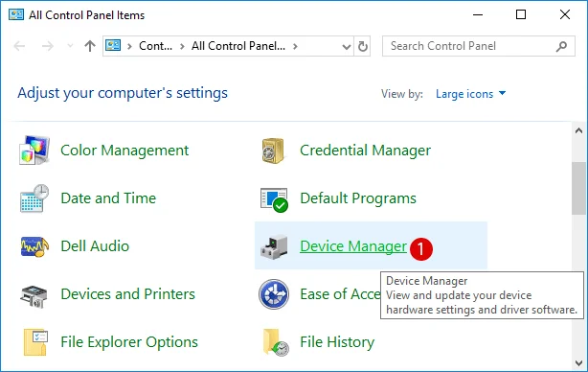Open the Date and Time link
Viewport: 588px width, 372px height.
tap(108, 198)
